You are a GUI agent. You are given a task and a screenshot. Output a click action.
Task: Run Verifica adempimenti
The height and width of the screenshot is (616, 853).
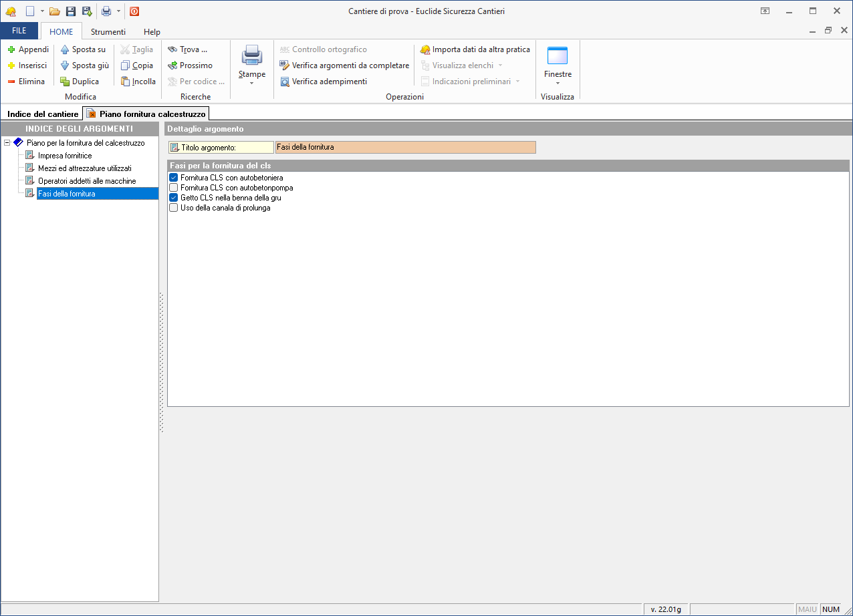pyautogui.click(x=324, y=82)
